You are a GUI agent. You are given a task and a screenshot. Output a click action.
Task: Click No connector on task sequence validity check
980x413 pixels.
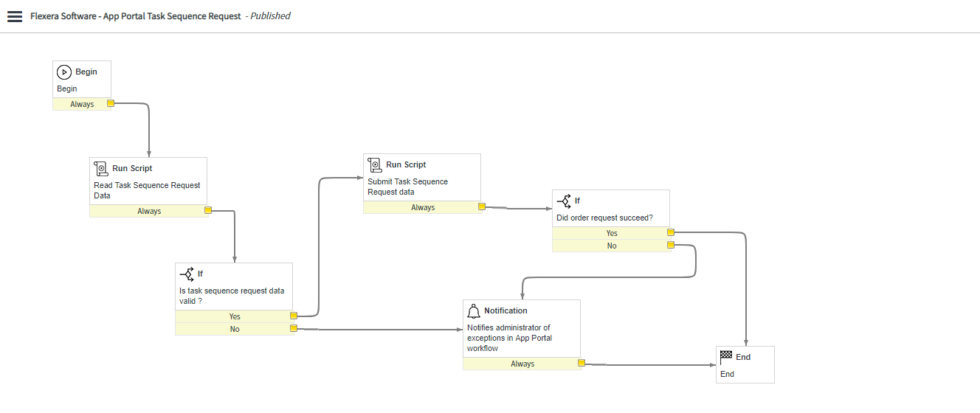[293, 329]
